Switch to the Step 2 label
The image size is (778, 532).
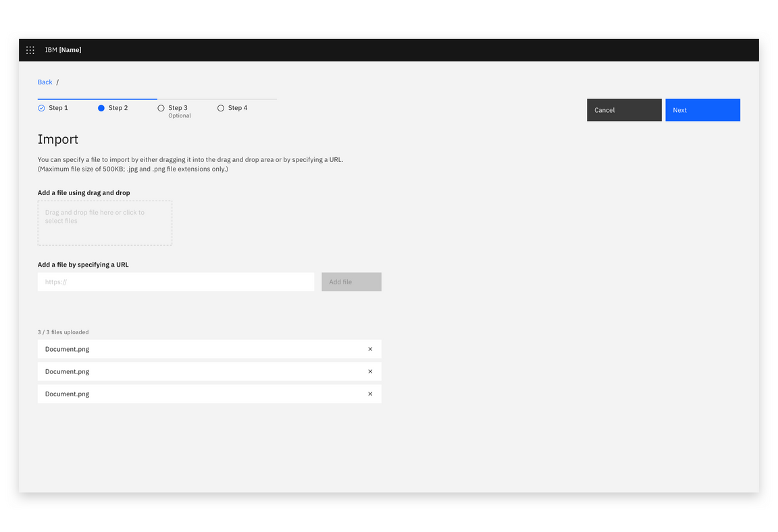tap(118, 107)
